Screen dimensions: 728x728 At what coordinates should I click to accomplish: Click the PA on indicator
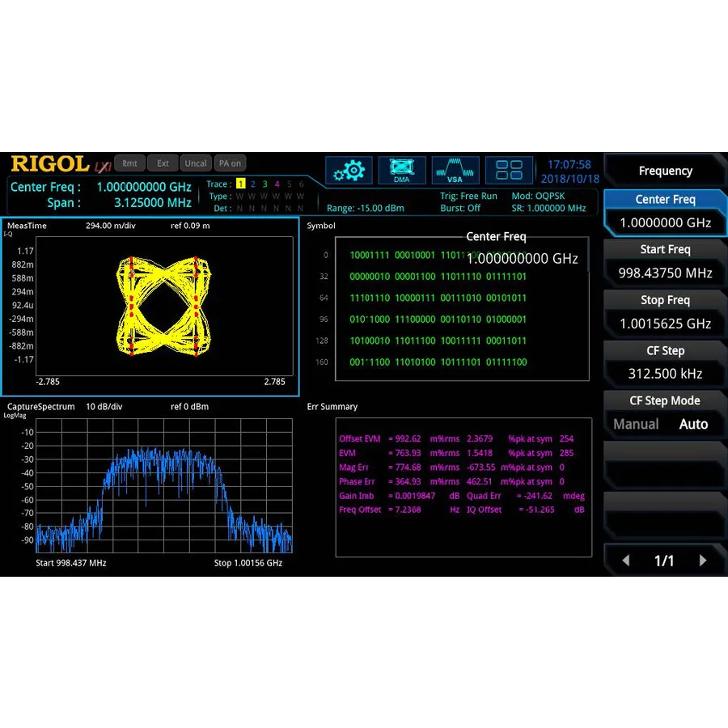230,163
